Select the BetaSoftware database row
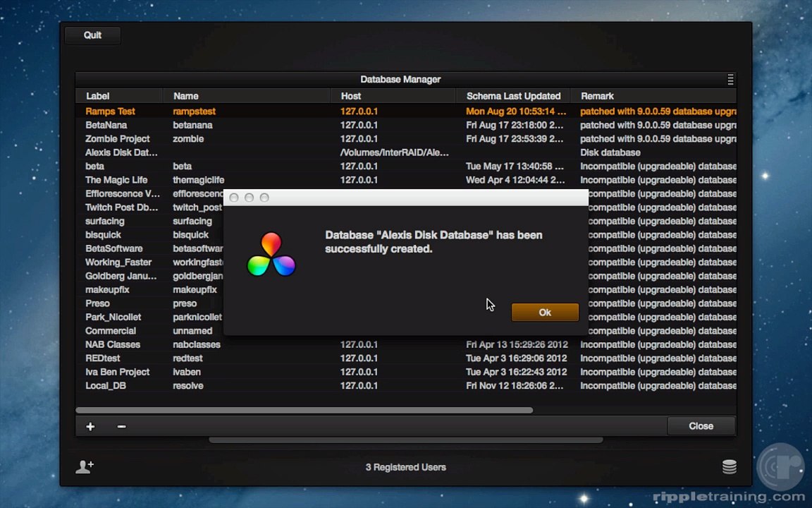Screen dimensions: 812x508 114,249
